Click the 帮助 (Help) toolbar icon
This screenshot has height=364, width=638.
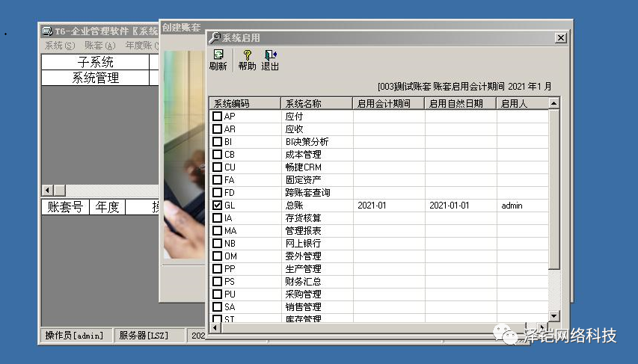click(247, 60)
